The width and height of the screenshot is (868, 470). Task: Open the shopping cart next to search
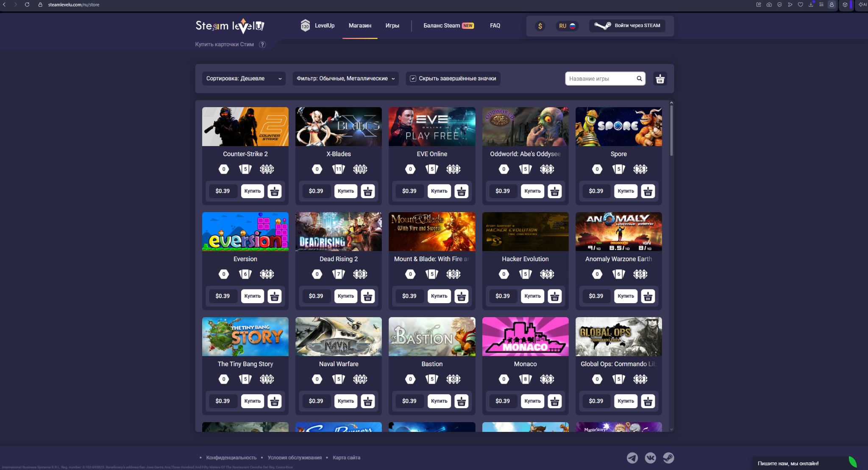660,79
